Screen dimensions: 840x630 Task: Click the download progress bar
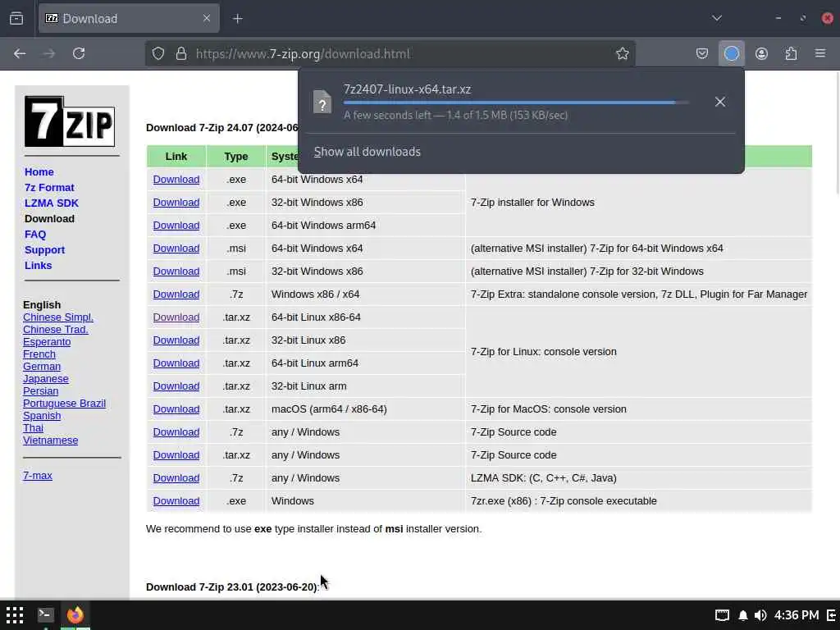click(516, 103)
